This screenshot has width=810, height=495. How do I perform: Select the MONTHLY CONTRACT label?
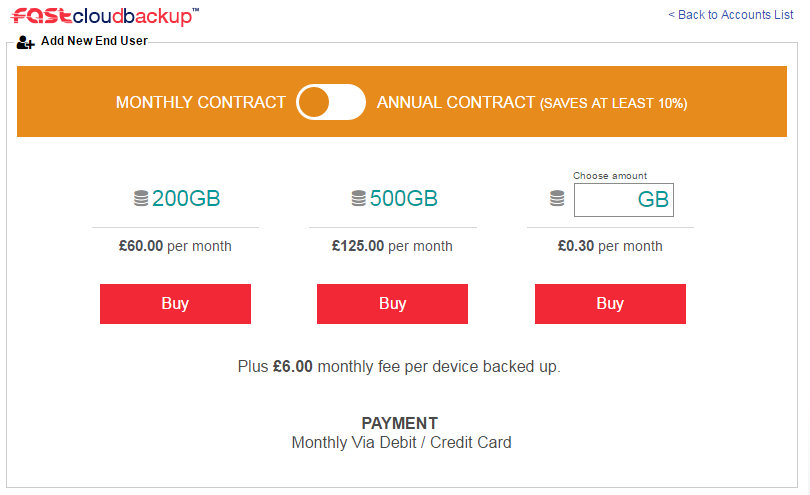coord(200,102)
